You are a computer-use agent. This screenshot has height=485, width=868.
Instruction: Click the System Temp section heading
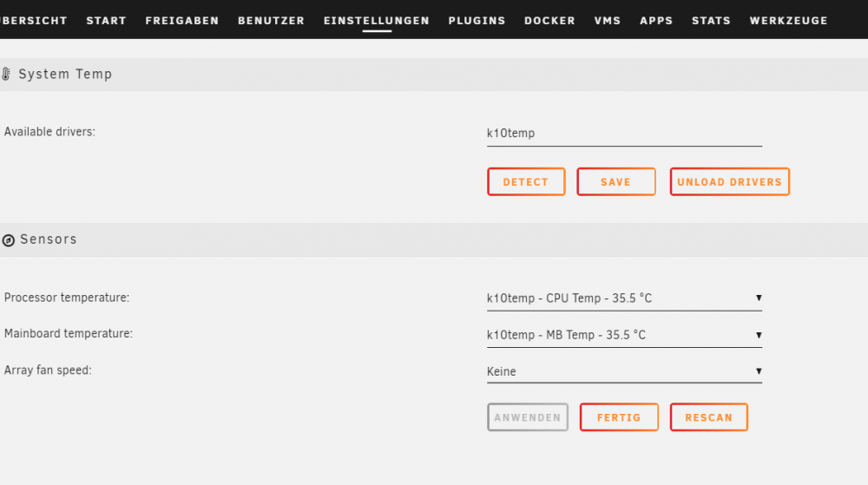point(65,74)
